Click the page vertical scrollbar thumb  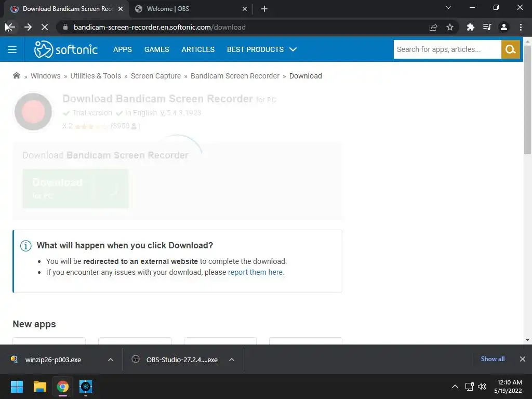(527, 99)
